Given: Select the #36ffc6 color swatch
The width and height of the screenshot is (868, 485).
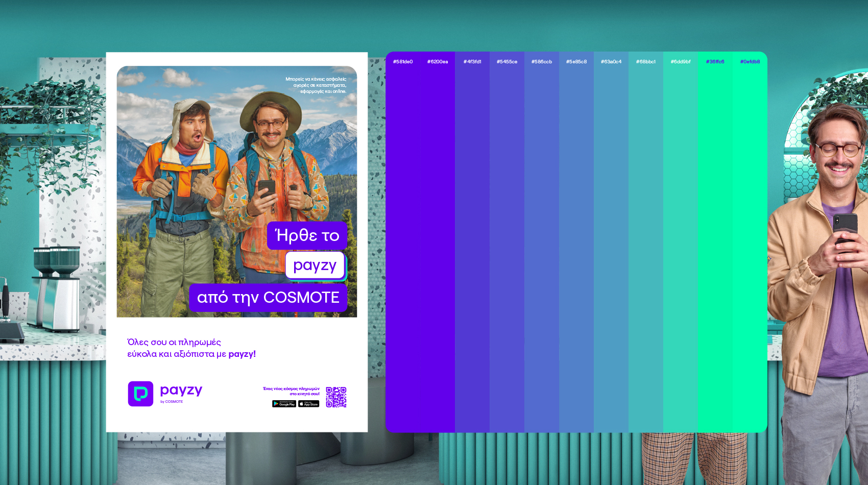Looking at the screenshot, I should click(715, 242).
